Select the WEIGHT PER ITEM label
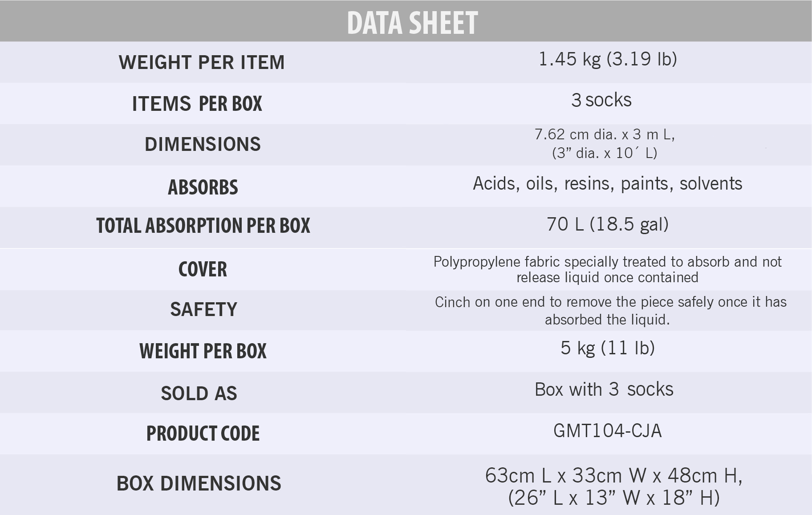The width and height of the screenshot is (812, 515). pos(202,62)
